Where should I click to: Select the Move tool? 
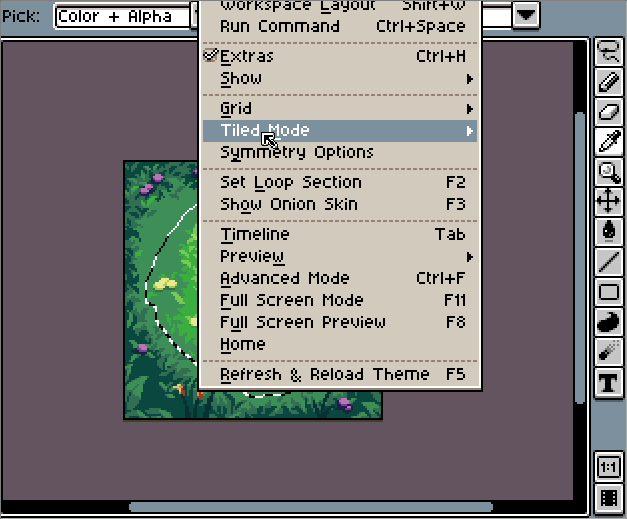(609, 201)
